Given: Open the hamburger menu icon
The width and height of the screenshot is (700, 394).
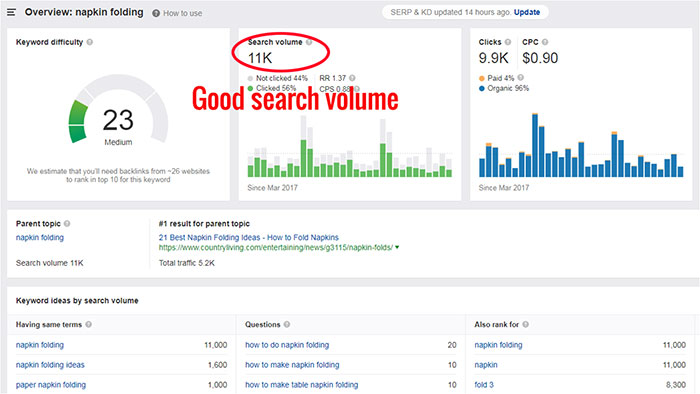Looking at the screenshot, I should (11, 12).
